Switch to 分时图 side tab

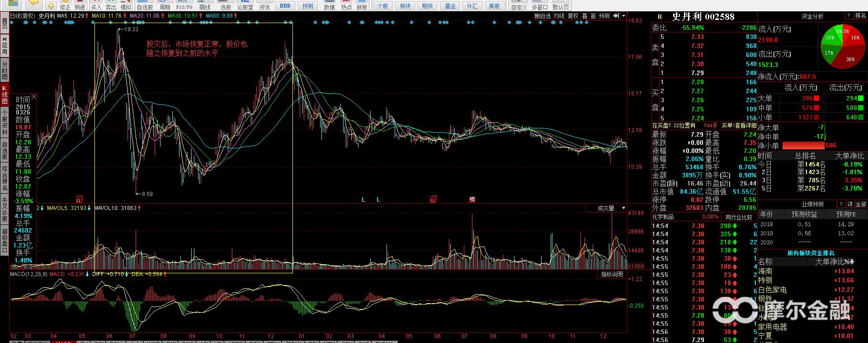(x=5, y=71)
